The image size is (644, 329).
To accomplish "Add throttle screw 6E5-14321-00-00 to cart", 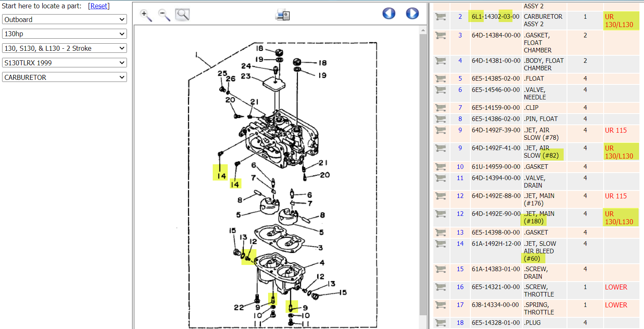I will point(440,287).
